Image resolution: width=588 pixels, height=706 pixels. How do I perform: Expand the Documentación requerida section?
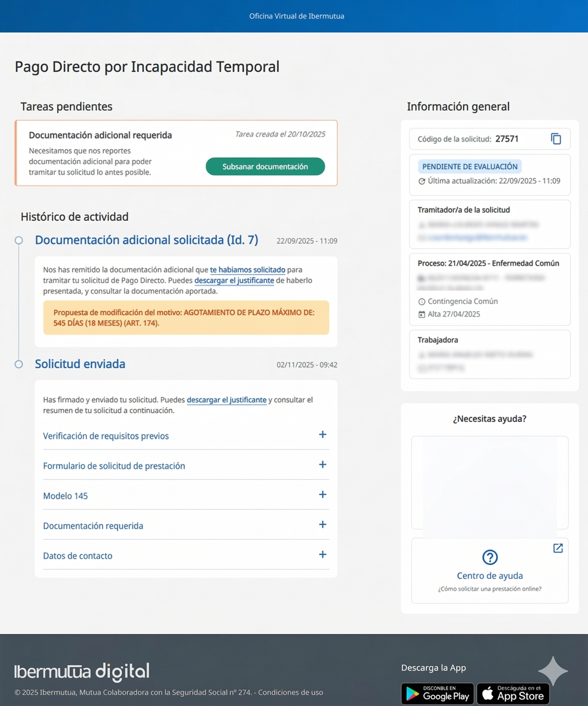pyautogui.click(x=186, y=525)
